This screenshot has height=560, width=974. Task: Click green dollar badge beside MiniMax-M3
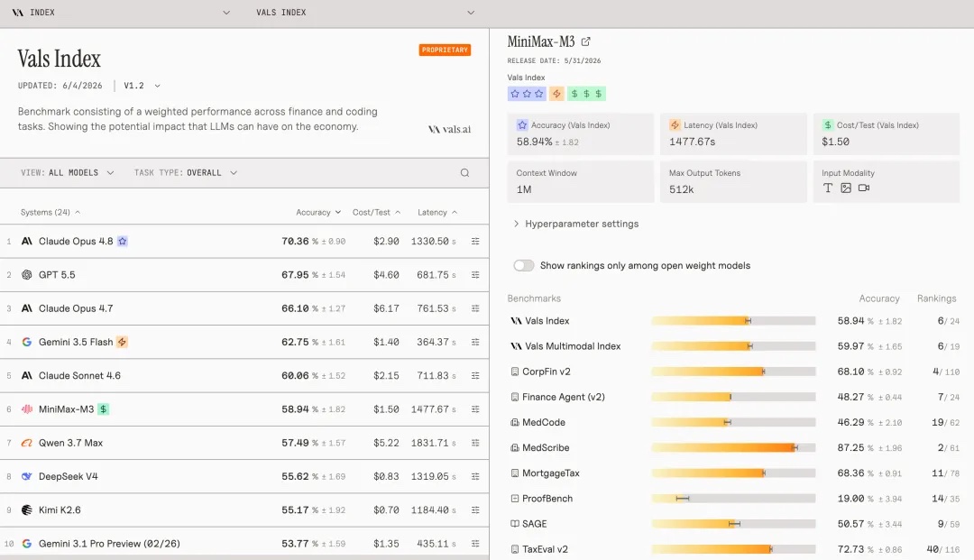(x=103, y=409)
